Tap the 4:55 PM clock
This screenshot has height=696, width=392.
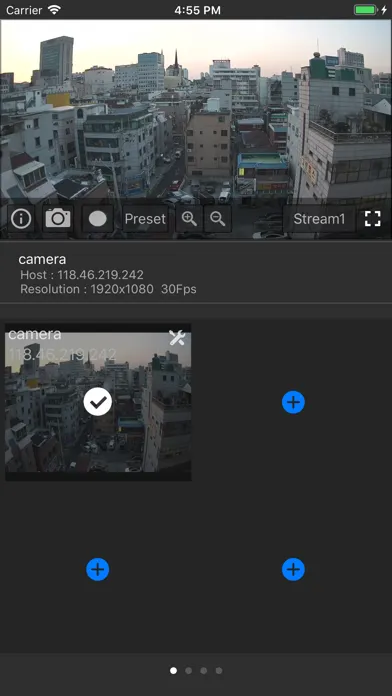[x=197, y=10]
